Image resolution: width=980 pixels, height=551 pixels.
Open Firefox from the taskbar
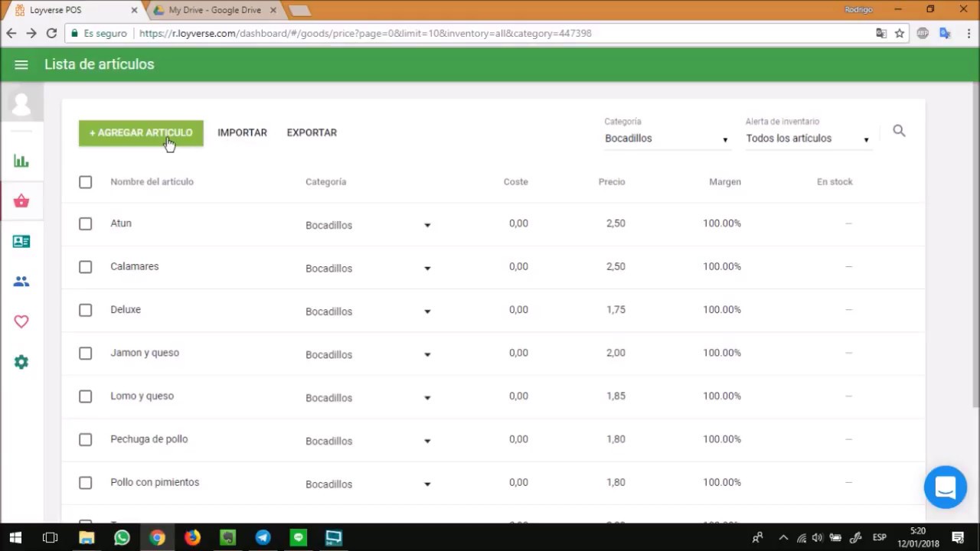[192, 537]
